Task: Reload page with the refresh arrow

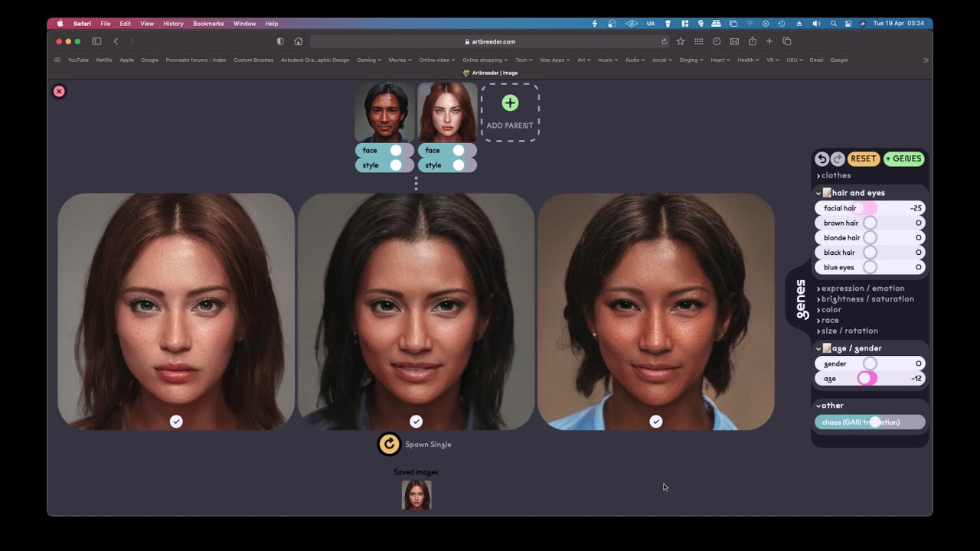Action: click(664, 41)
